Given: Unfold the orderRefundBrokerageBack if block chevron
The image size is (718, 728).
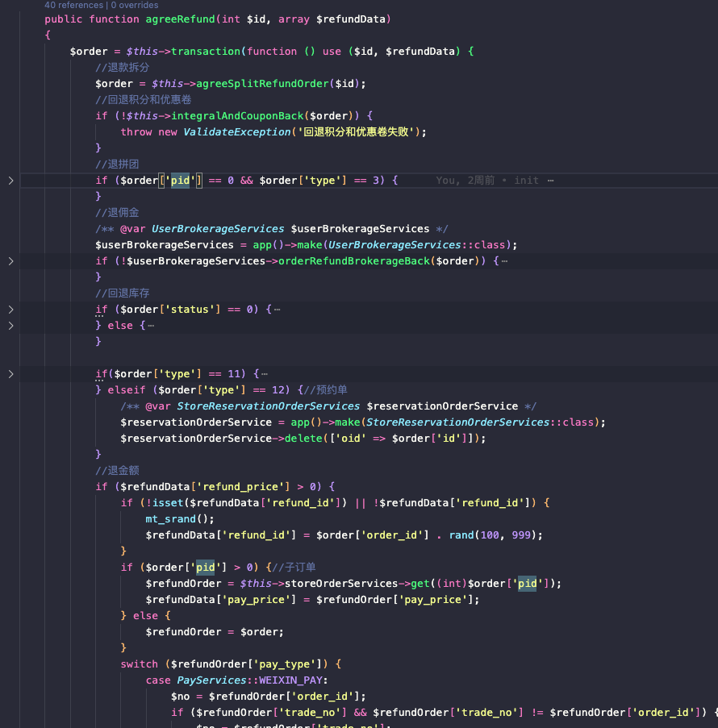Looking at the screenshot, I should (10, 261).
